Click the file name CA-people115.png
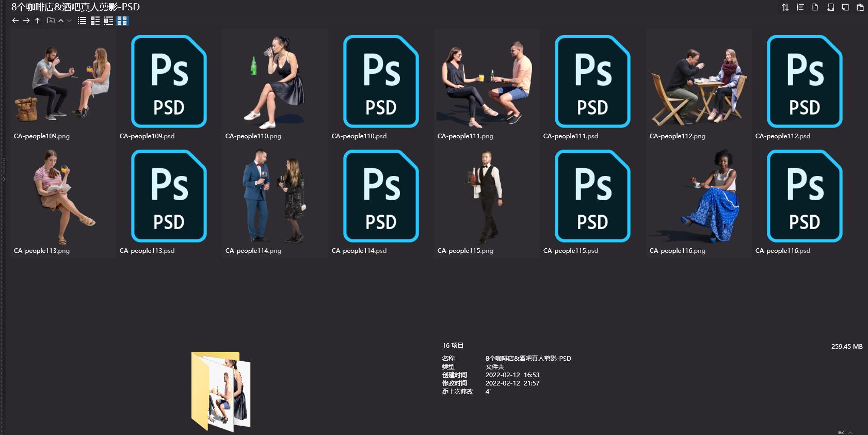Screen dimensions: 868x435 click(465, 251)
